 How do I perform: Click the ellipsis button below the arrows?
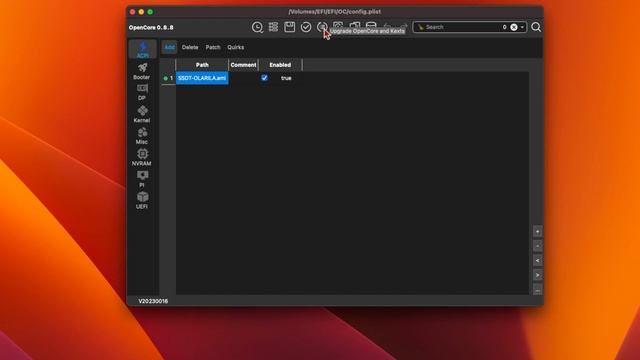538,290
